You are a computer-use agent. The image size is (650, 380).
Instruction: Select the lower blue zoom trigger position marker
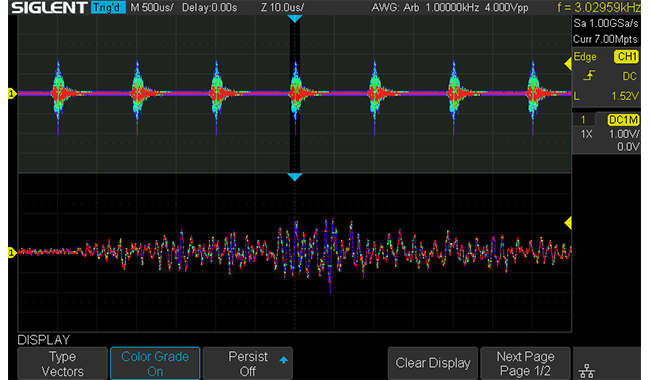click(x=295, y=177)
